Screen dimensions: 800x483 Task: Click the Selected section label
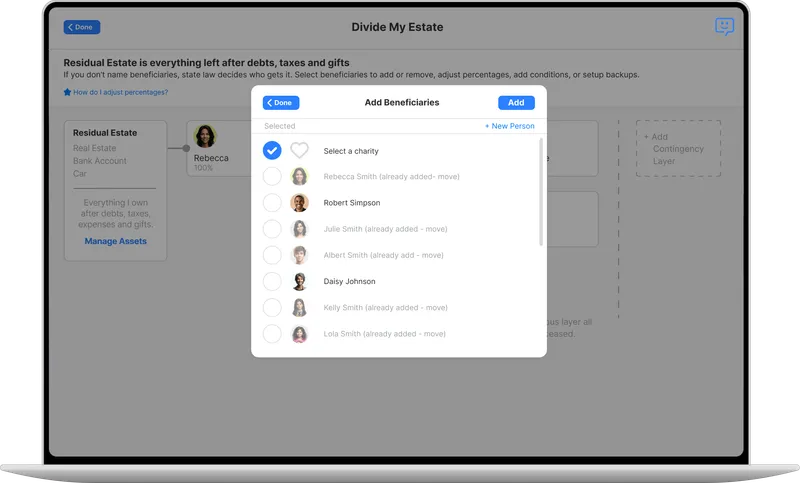click(x=280, y=126)
